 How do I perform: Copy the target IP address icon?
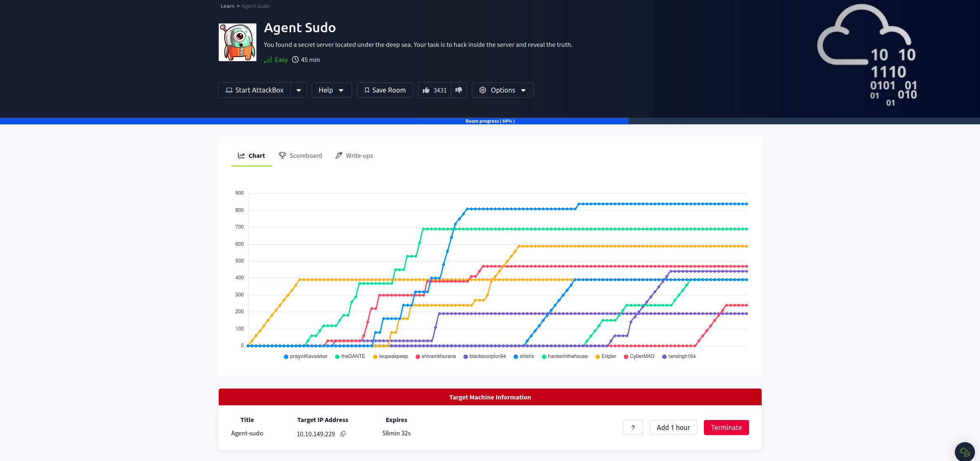click(x=343, y=434)
